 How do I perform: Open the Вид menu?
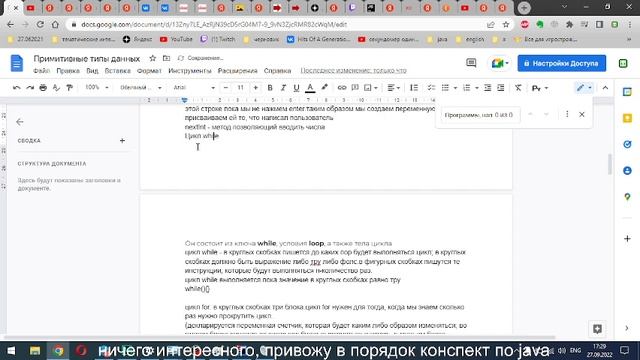pos(92,71)
